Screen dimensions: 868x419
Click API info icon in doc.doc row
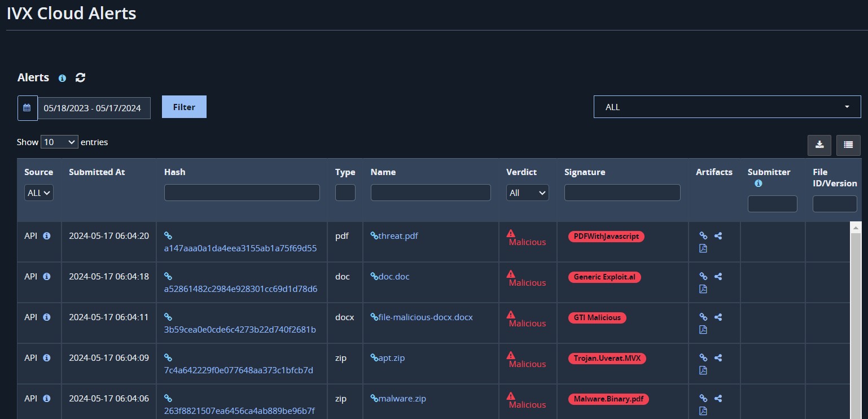47,277
